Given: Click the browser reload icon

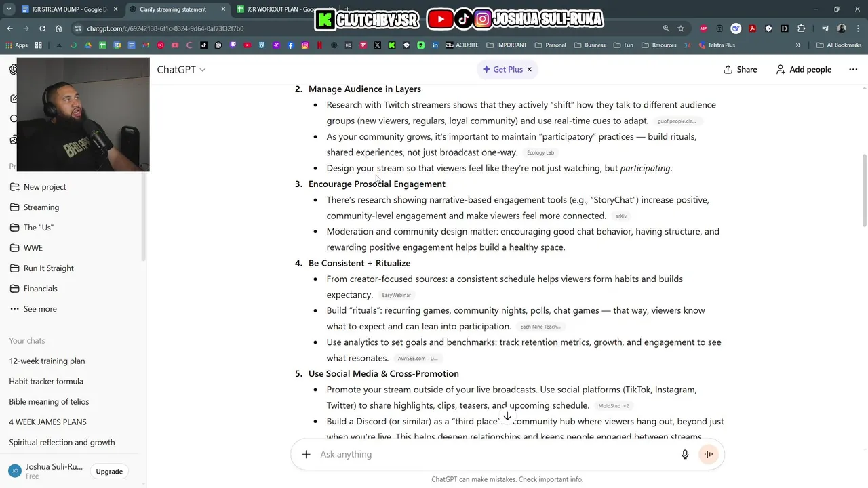Looking at the screenshot, I should pos(42,28).
